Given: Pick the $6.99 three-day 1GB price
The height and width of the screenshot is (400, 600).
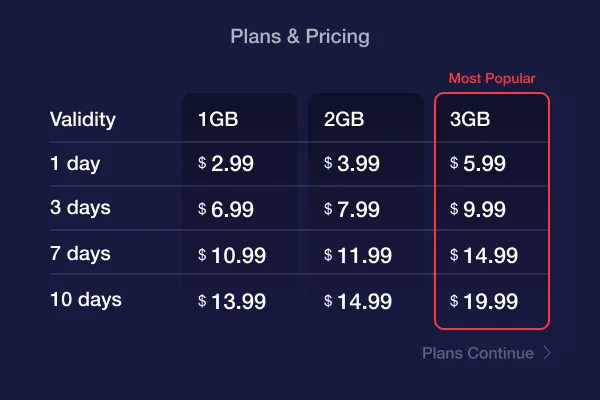Looking at the screenshot, I should [226, 209].
